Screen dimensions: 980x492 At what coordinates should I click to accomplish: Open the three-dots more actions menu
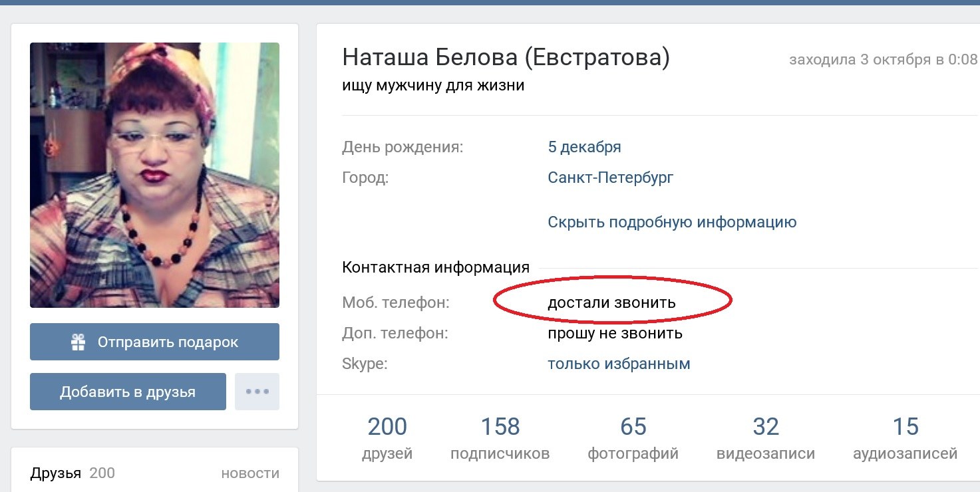(257, 392)
